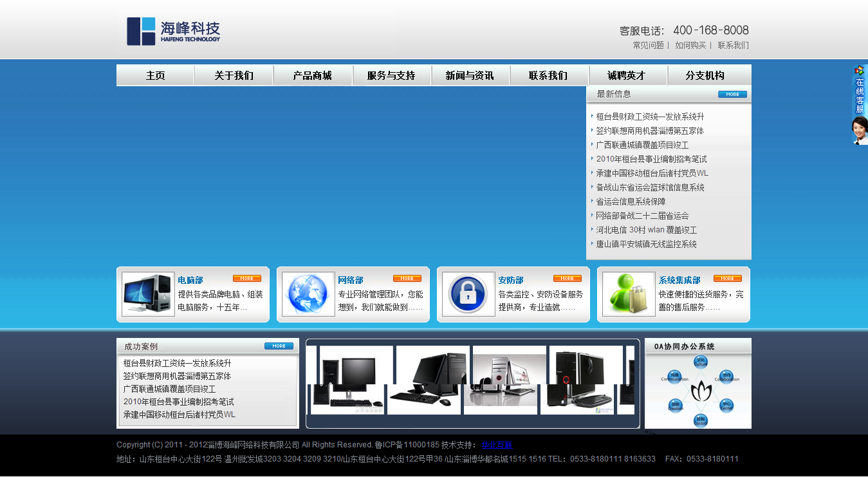The width and height of the screenshot is (868, 477).
Task: Open the 省运会信息系统保障 news item
Action: (631, 201)
